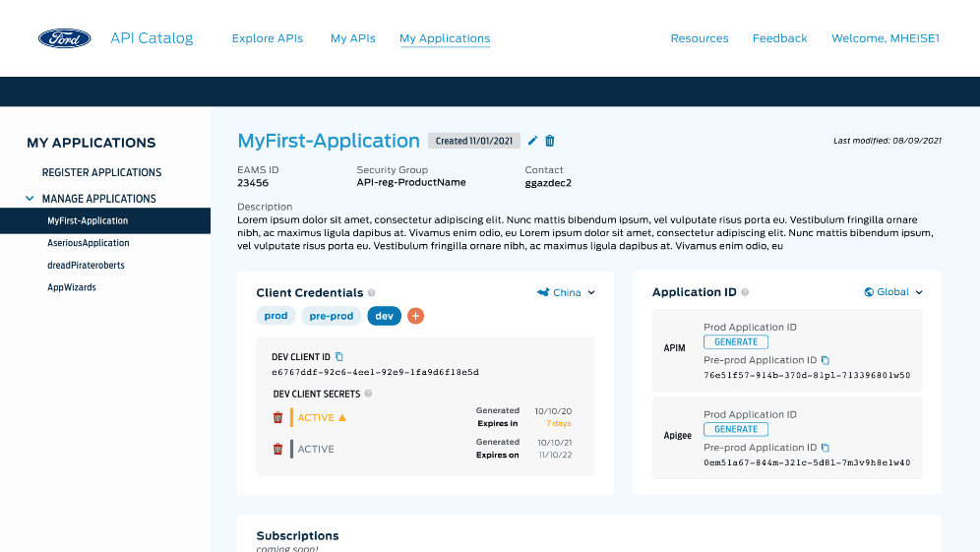
Task: Delete the second active client secret
Action: click(277, 449)
